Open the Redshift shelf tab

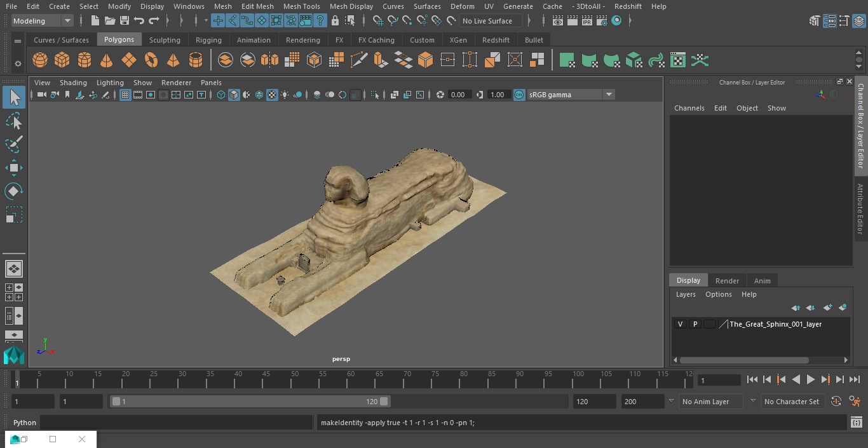(x=496, y=40)
